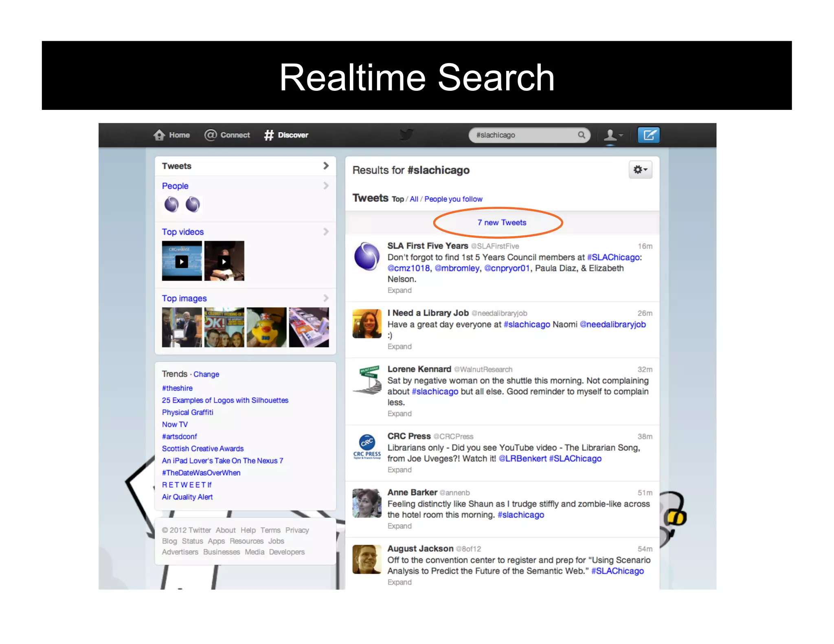Play the first top video thumbnail
The width and height of the screenshot is (834, 644).
(x=182, y=261)
